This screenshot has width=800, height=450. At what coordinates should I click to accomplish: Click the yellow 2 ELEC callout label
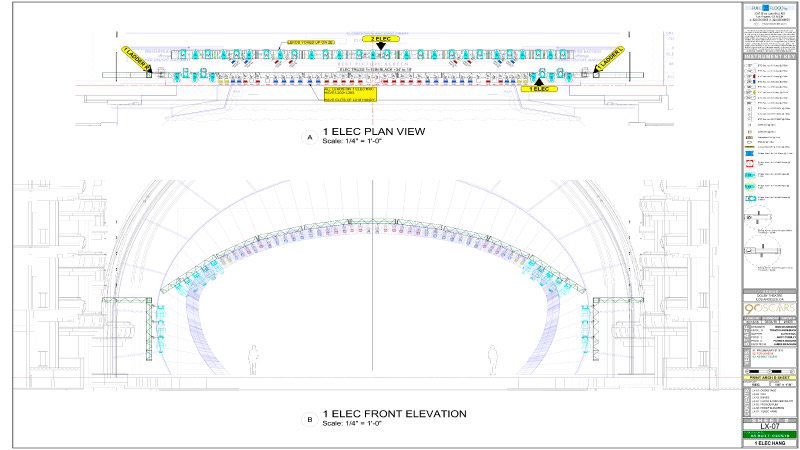coord(380,38)
